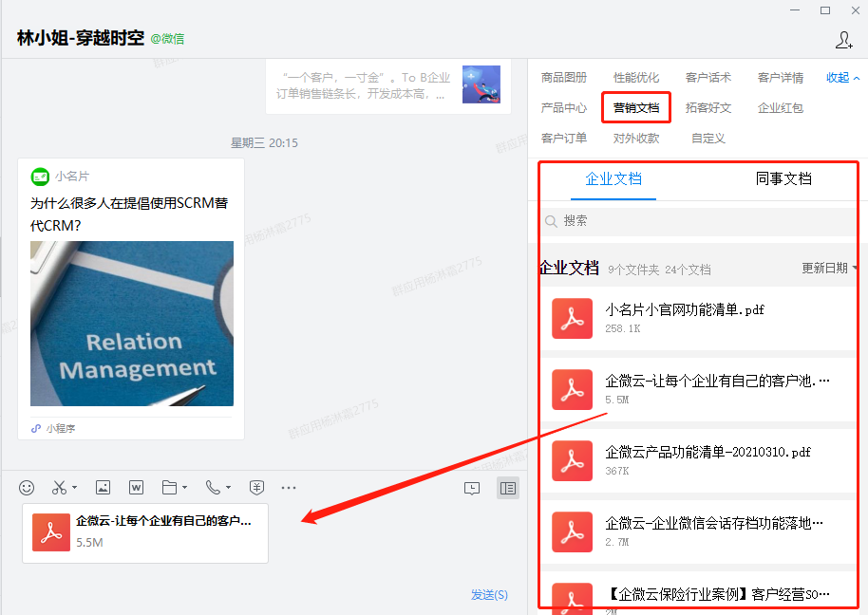Image resolution: width=868 pixels, height=615 pixels.
Task: Click 小程序 link icon under card
Action: (x=36, y=429)
